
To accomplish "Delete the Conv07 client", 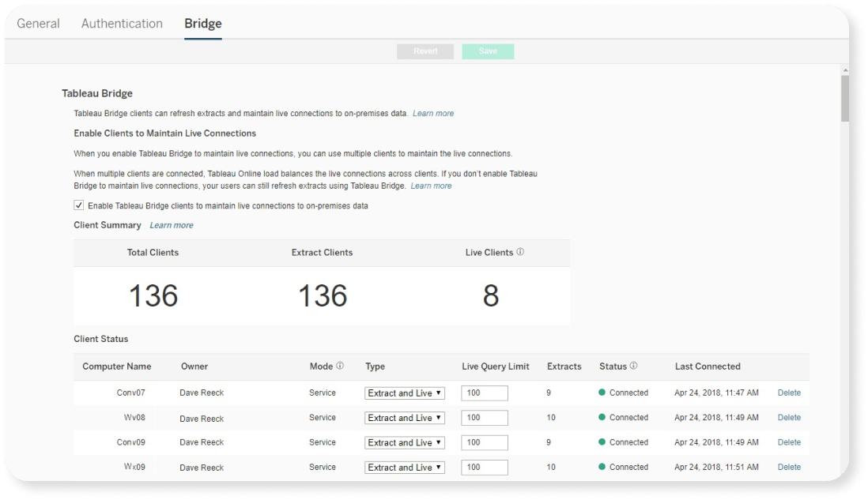I will coord(789,393).
